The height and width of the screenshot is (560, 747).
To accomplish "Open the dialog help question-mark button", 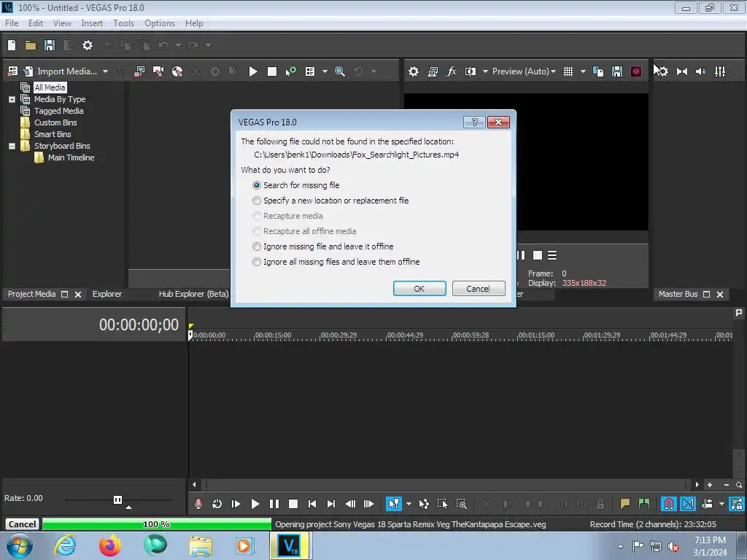I will pyautogui.click(x=474, y=122).
